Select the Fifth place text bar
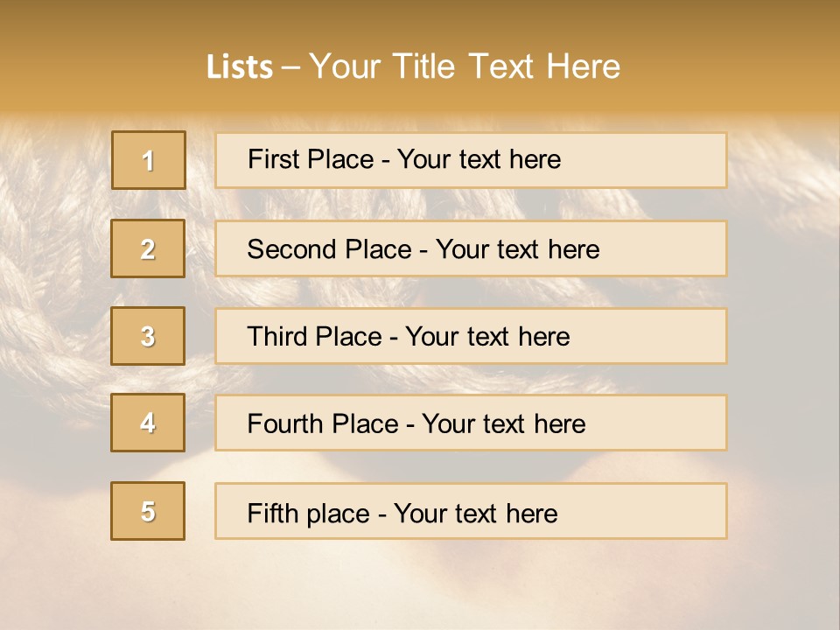Image resolution: width=840 pixels, height=630 pixels. click(471, 511)
